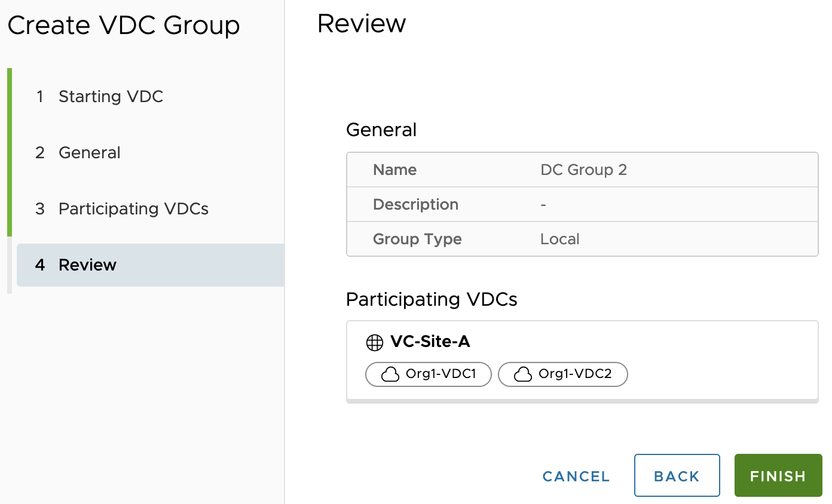Click the Org1-VDC1 chip label
This screenshot has width=832, height=504.
[x=441, y=374]
